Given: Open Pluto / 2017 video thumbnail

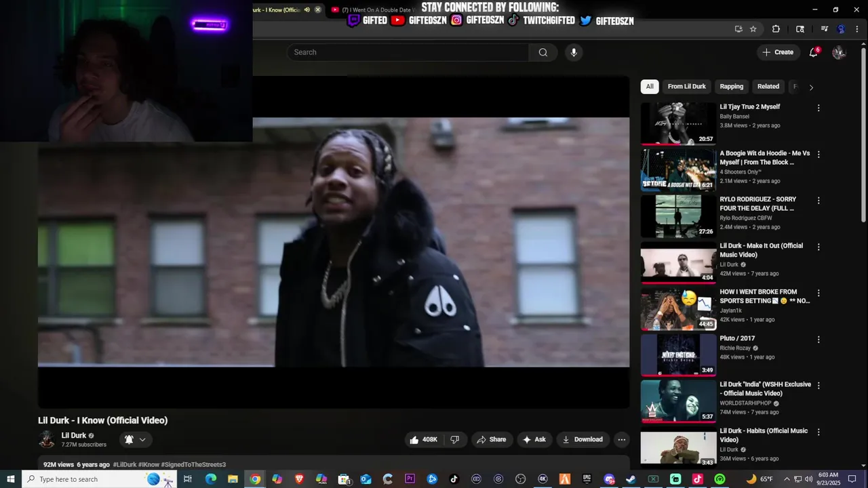Looking at the screenshot, I should coord(678,354).
